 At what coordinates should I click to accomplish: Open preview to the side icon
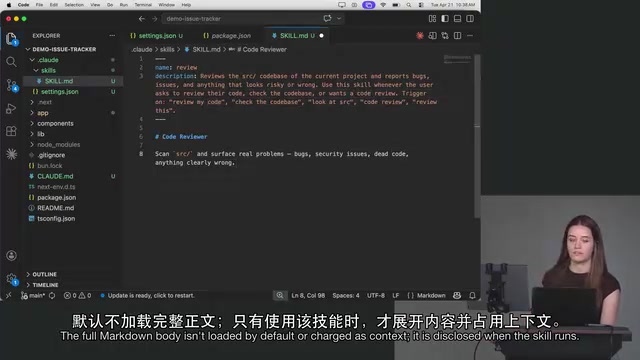point(432,36)
